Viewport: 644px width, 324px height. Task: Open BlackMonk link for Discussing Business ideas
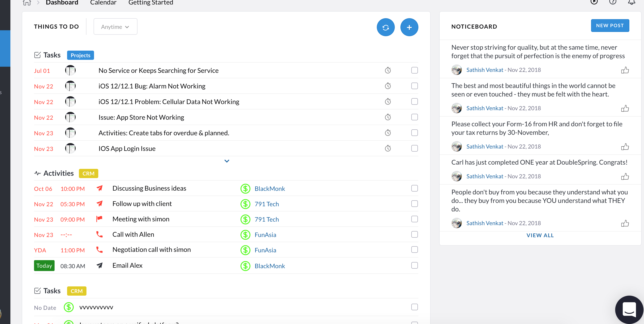pos(270,189)
